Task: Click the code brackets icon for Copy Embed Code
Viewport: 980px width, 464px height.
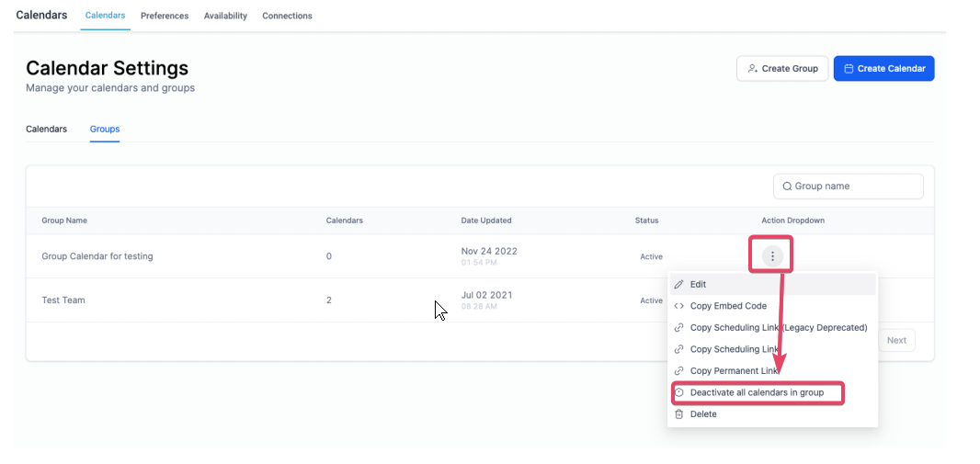Action: tap(678, 306)
